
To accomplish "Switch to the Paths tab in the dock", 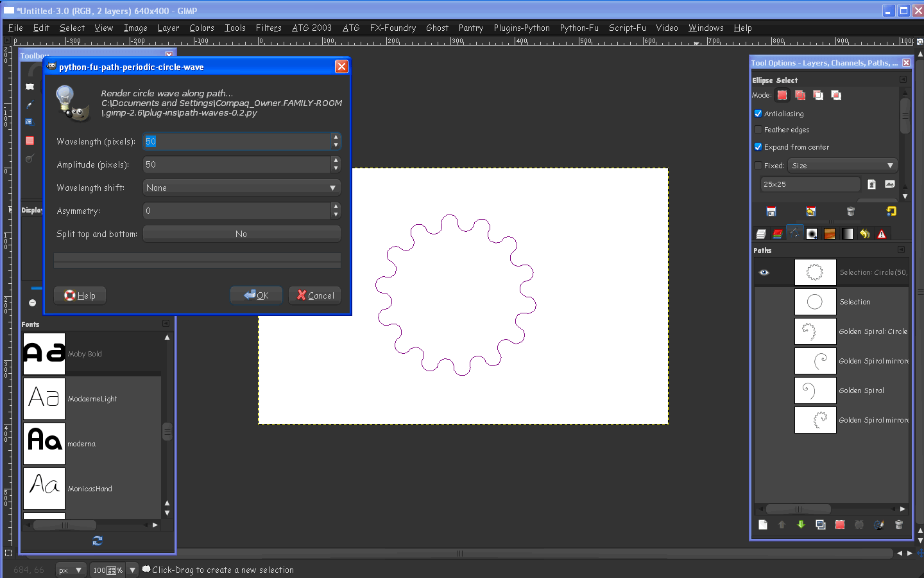I will coord(794,233).
